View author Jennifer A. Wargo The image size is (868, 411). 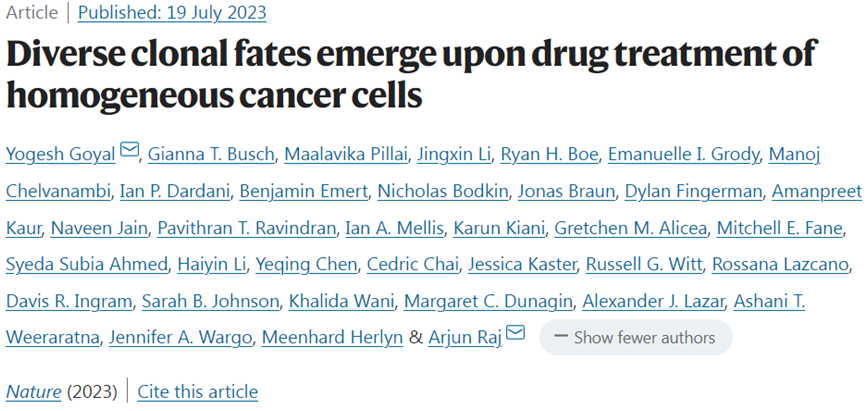tap(180, 337)
